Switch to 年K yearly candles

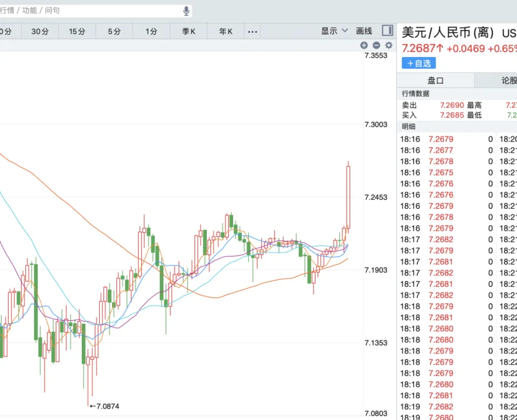(x=226, y=31)
